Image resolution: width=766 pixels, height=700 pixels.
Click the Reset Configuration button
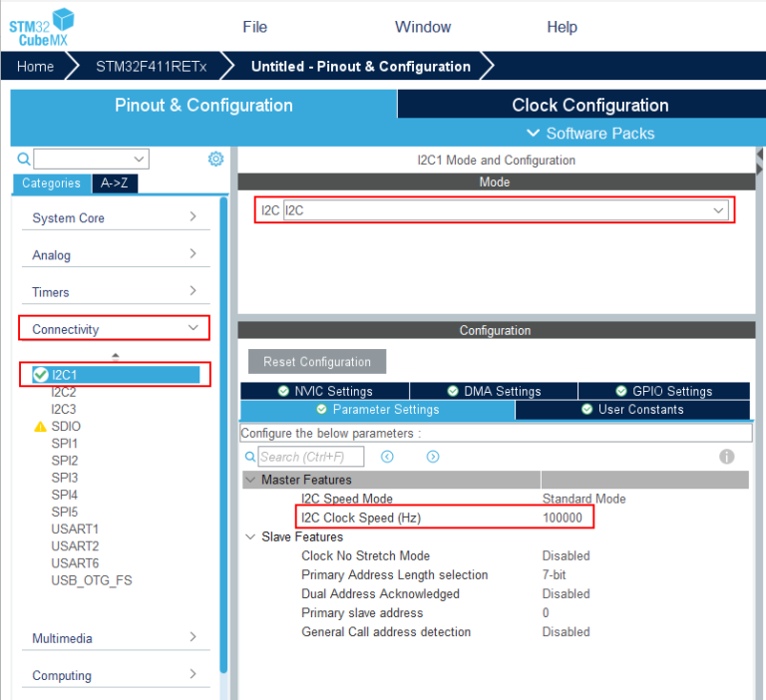[317, 362]
